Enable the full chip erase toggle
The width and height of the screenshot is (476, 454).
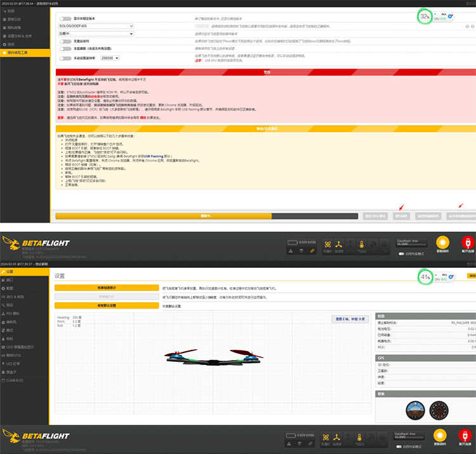click(65, 49)
